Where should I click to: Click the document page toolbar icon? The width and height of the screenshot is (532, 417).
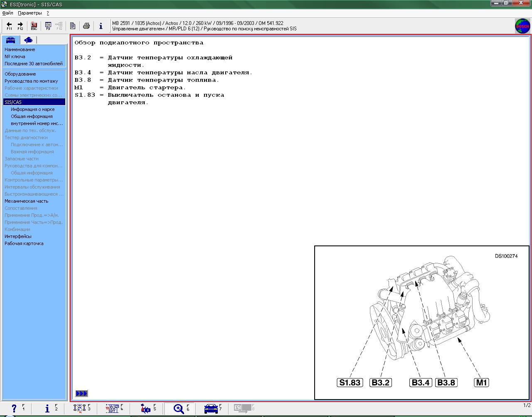click(x=73, y=26)
